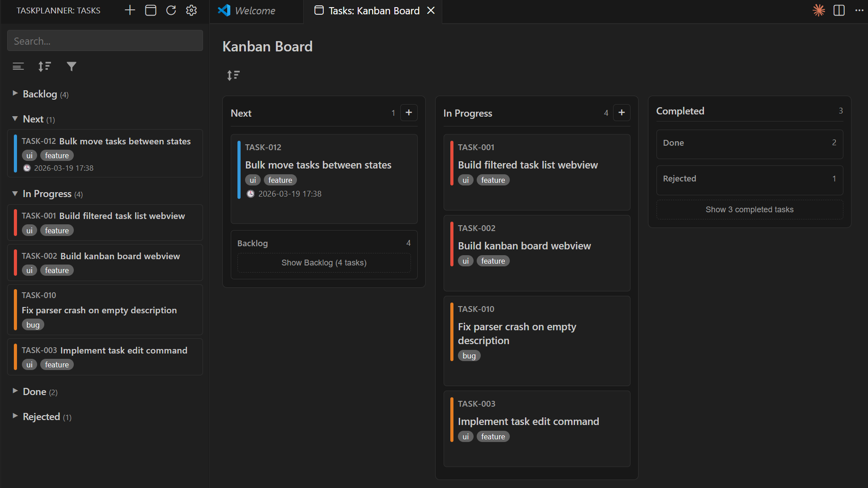Open TaskPlanner settings gear
Image resolution: width=868 pixels, height=488 pixels.
pos(191,10)
